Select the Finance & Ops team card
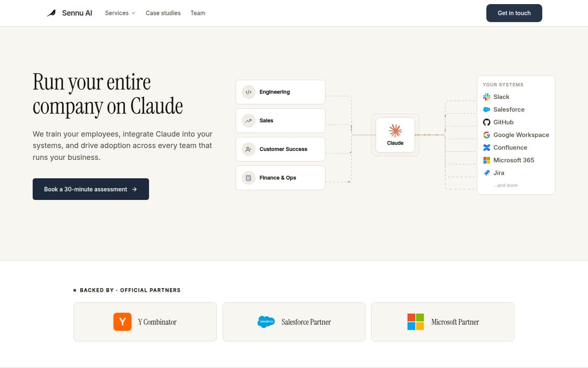This screenshot has height=368, width=588. [281, 178]
